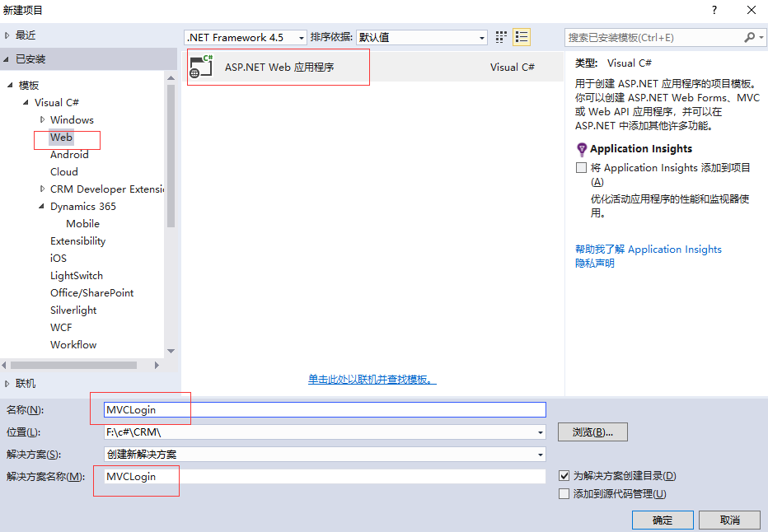Click the ASP.NET Web application template icon

pos(201,67)
